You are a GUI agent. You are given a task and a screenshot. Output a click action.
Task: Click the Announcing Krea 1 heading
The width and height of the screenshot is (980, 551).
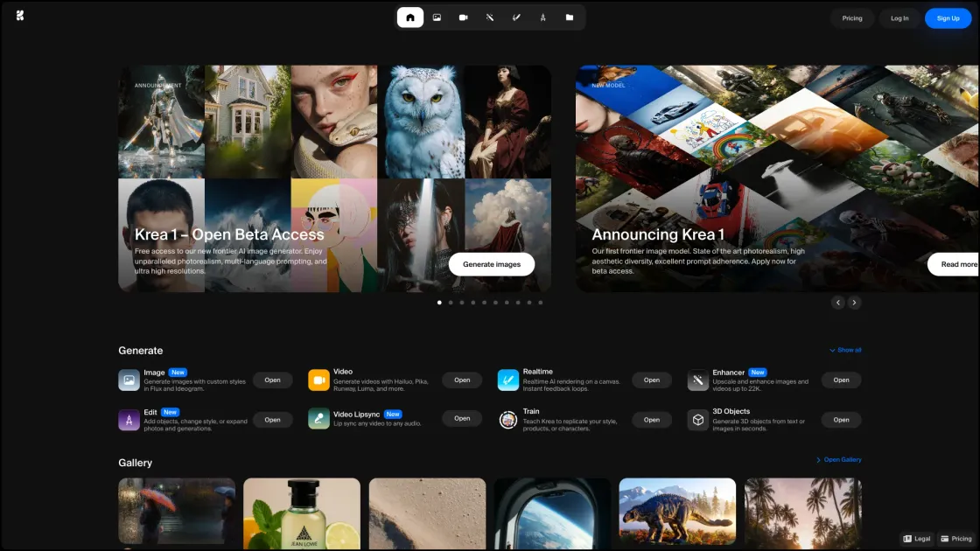tap(658, 234)
